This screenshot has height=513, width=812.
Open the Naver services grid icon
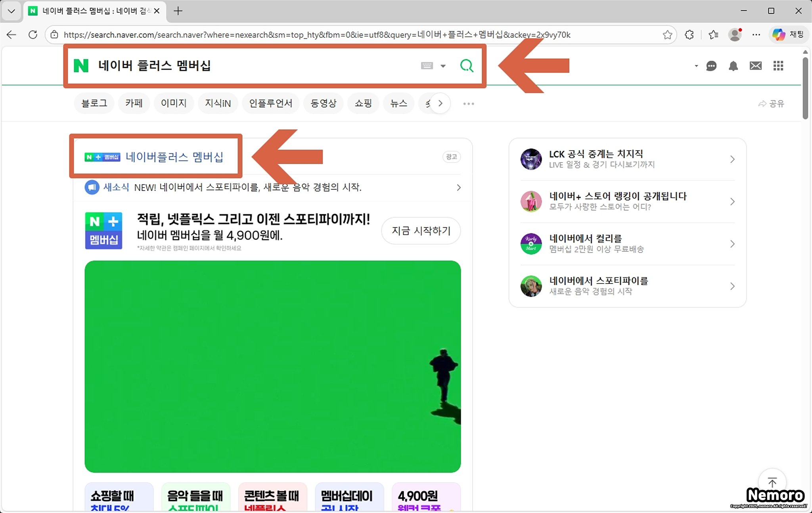(778, 66)
